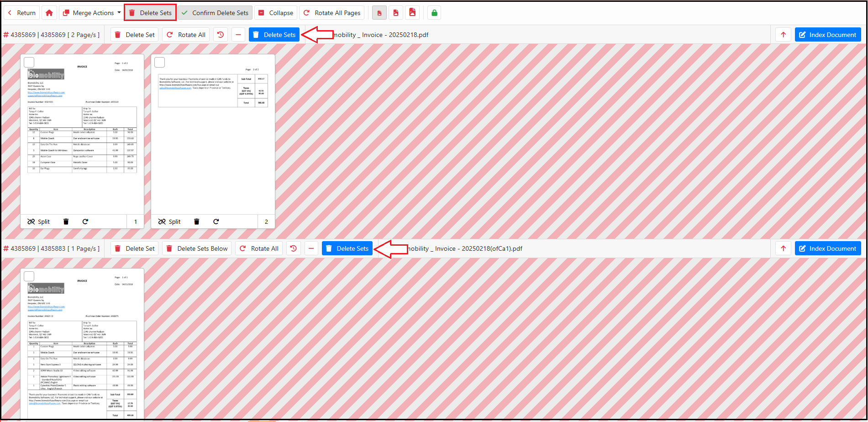Open the Merge Actions dropdown
The height and width of the screenshot is (422, 868).
click(x=92, y=13)
